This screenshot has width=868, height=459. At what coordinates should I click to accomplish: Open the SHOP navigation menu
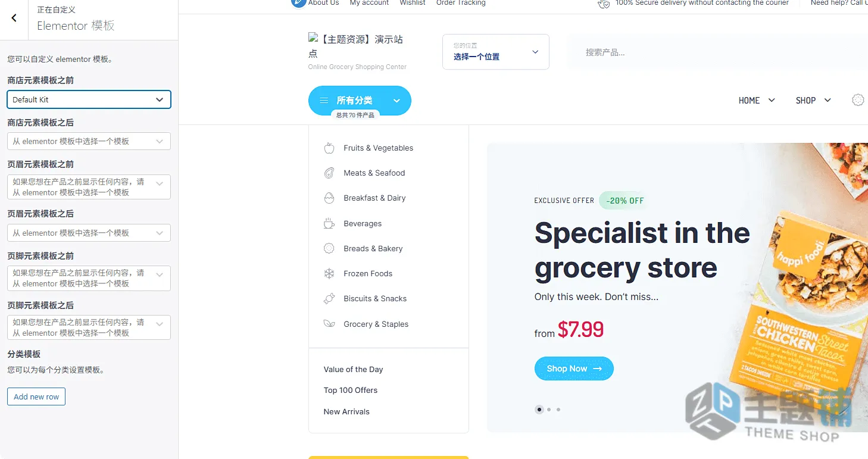point(813,101)
